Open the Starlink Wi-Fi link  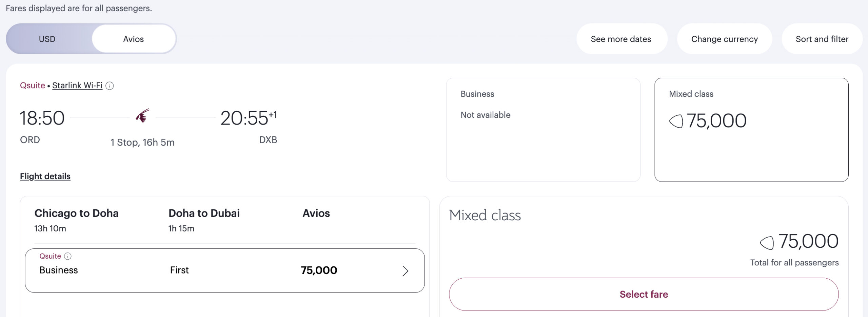(77, 85)
